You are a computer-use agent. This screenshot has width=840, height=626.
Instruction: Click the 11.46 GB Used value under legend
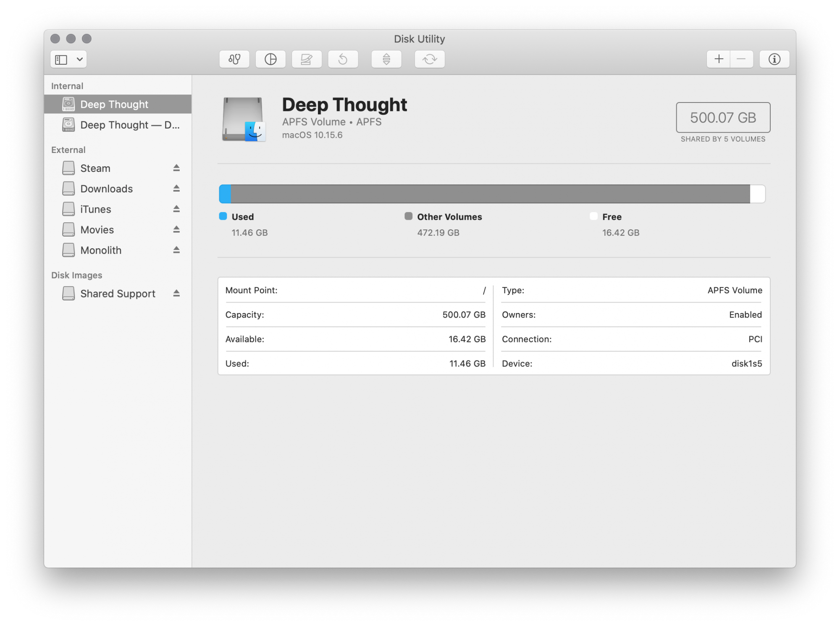pos(249,233)
